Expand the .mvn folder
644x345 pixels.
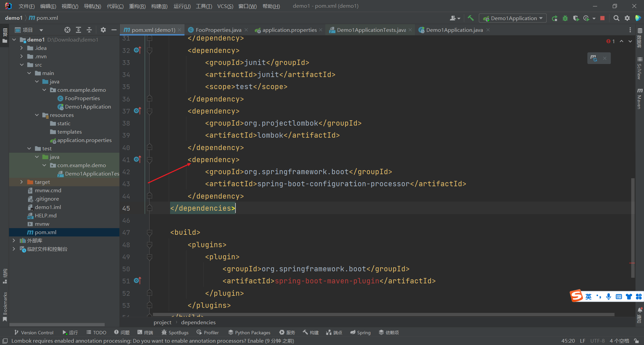pos(22,56)
